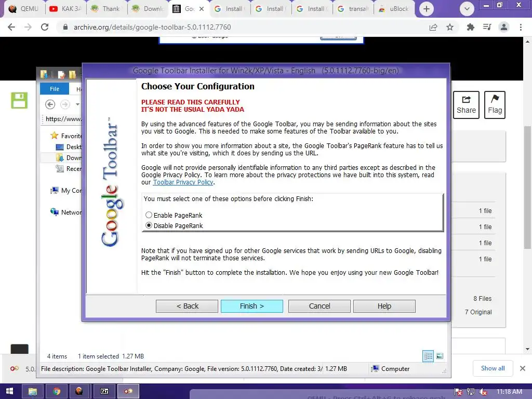The width and height of the screenshot is (532, 399).
Task: Open the Windows Start button
Action: point(9,392)
